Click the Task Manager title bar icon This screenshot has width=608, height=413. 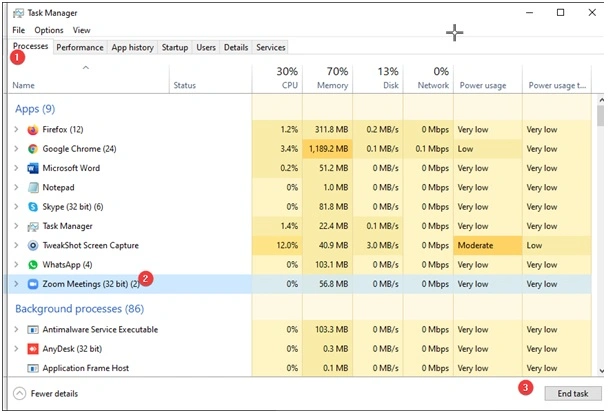point(18,13)
